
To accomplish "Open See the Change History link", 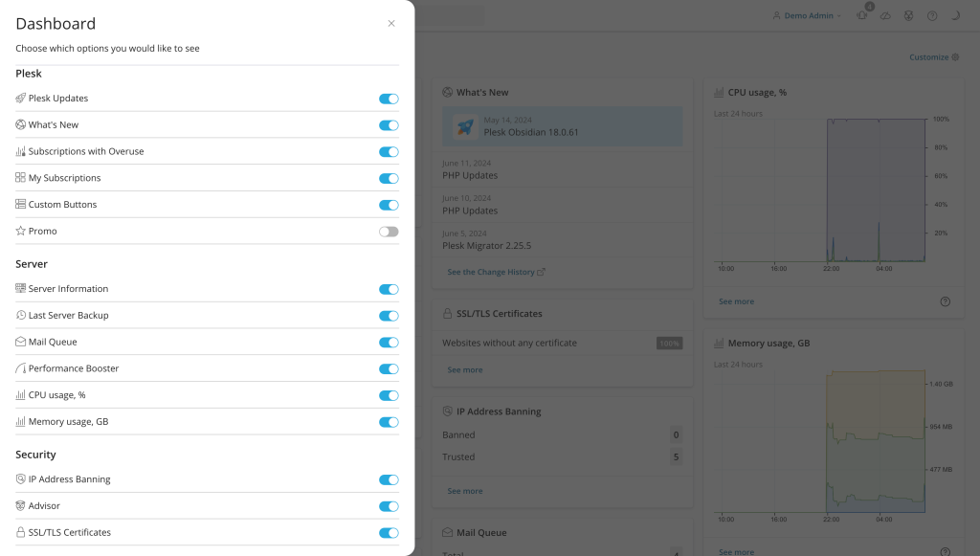I will click(x=497, y=272).
